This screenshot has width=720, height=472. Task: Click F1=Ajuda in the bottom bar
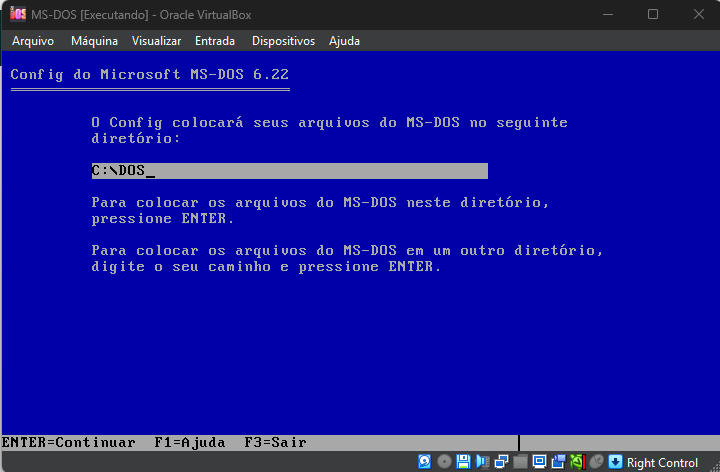pos(190,443)
